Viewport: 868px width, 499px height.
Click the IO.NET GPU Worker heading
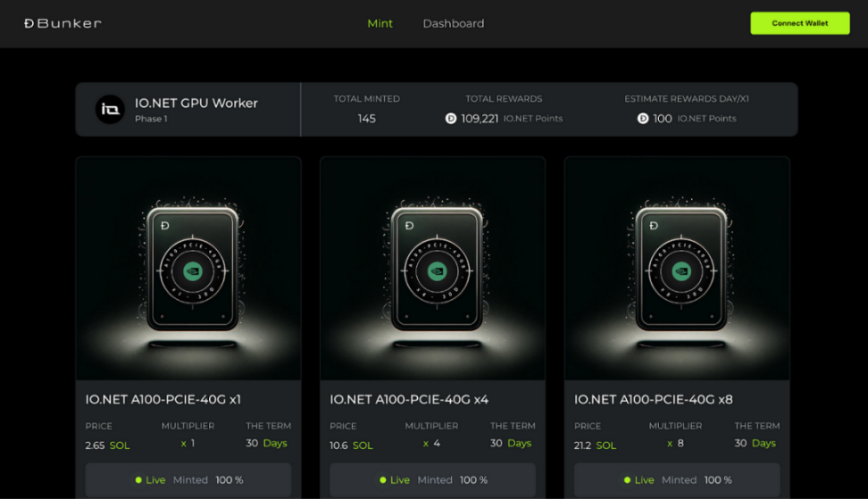coord(196,103)
